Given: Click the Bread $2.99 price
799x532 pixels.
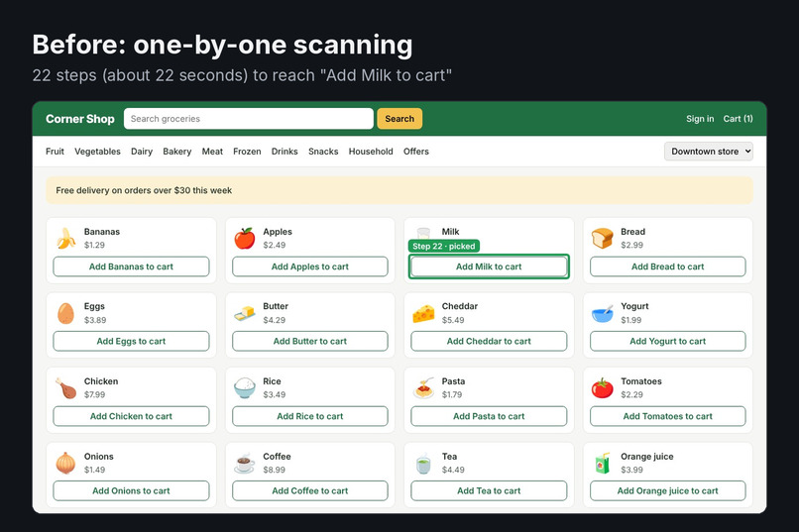Looking at the screenshot, I should 631,245.
